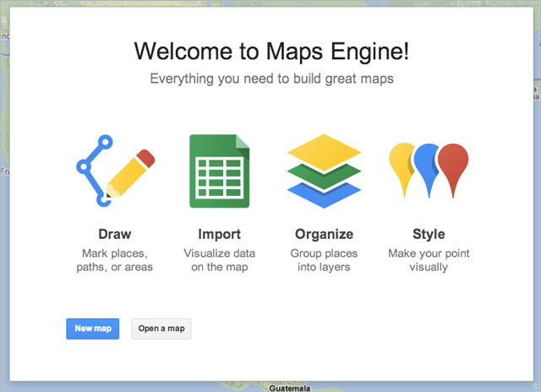Click the Organize stacked layers icon
Image resolution: width=541 pixels, height=392 pixels.
pos(324,171)
